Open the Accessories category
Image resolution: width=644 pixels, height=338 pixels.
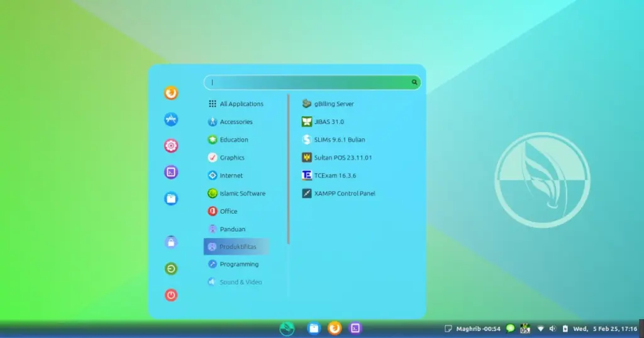coord(236,122)
